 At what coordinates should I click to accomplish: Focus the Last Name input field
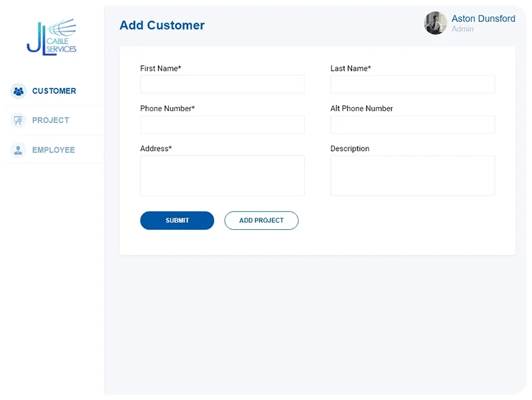click(413, 84)
